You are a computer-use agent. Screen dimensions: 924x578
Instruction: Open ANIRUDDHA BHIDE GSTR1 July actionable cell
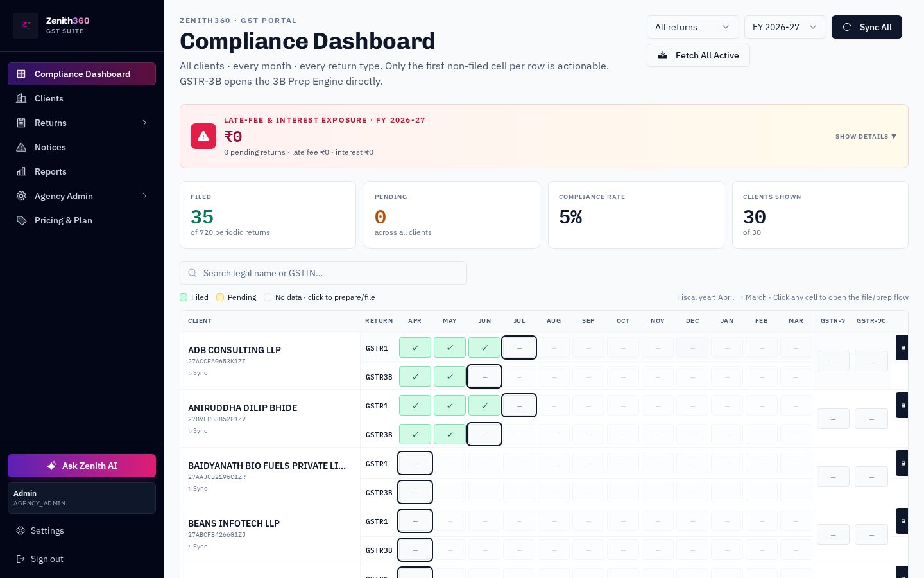click(x=519, y=405)
